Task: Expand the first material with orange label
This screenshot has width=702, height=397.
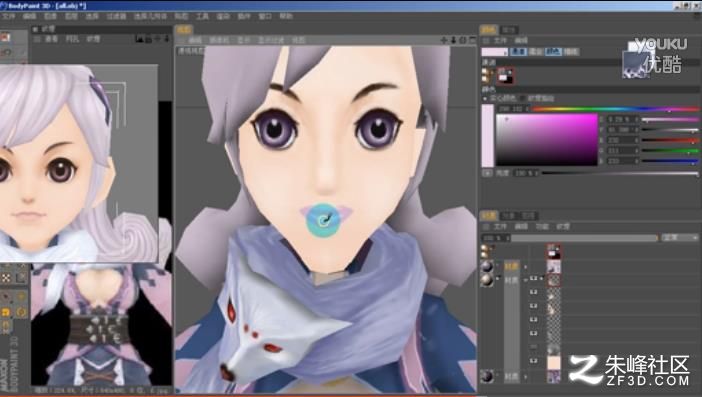Action: [526, 267]
